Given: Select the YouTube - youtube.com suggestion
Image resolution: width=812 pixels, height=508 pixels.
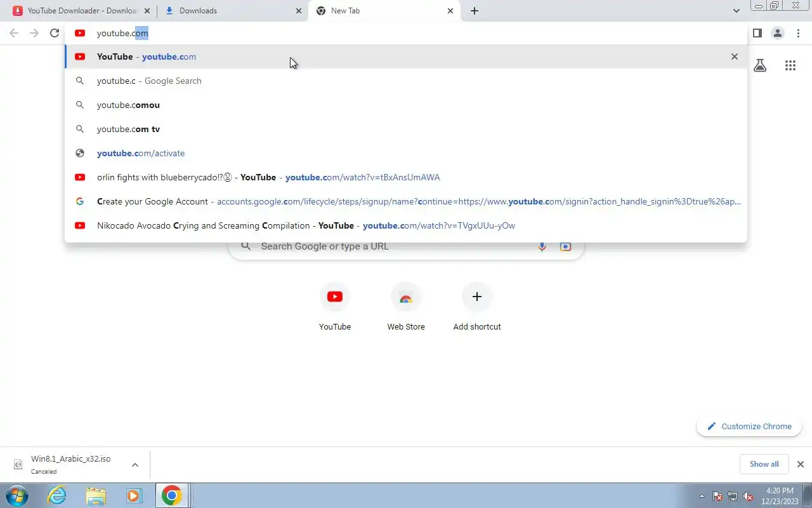Looking at the screenshot, I should pyautogui.click(x=406, y=57).
